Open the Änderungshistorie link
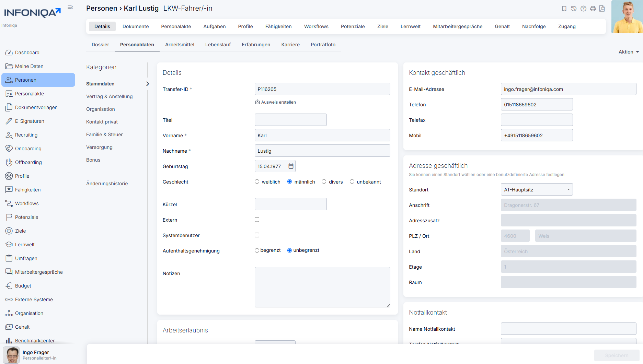The width and height of the screenshot is (643, 364). 107,184
